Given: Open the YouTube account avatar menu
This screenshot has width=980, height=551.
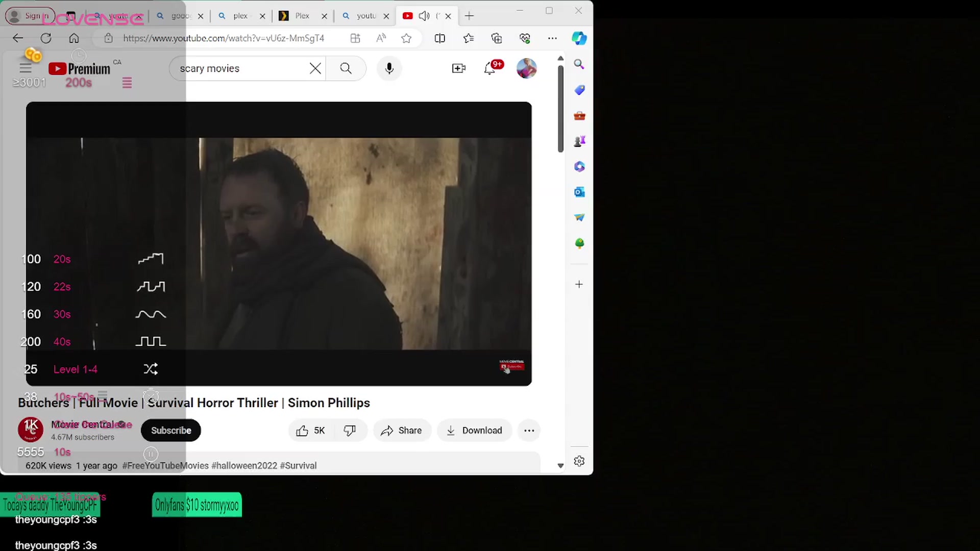Looking at the screenshot, I should (x=526, y=68).
